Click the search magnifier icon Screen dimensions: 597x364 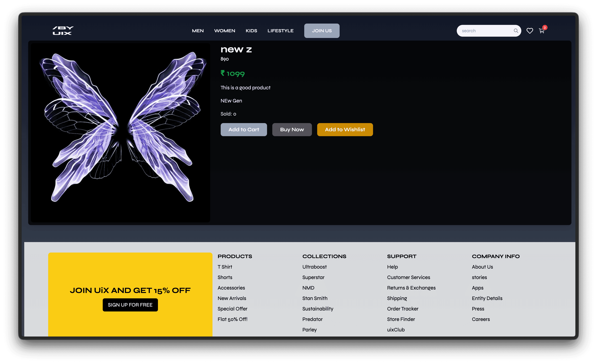coord(516,31)
